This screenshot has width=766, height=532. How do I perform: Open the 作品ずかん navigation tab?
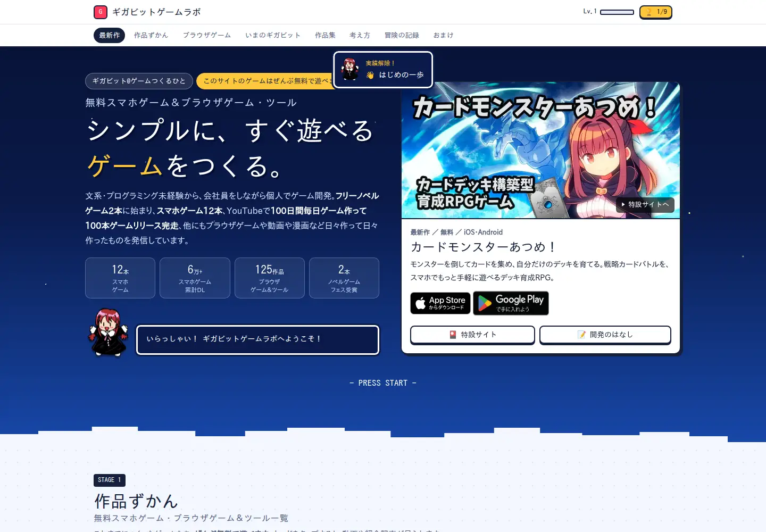click(x=151, y=35)
